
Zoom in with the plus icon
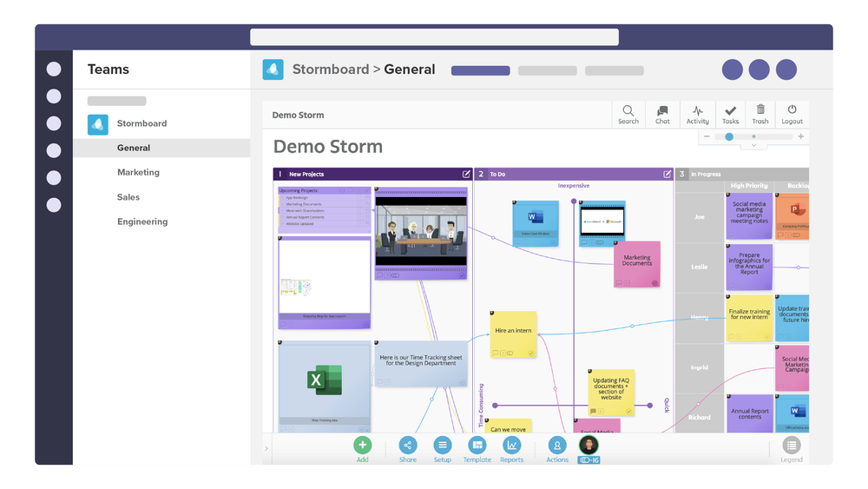point(800,136)
